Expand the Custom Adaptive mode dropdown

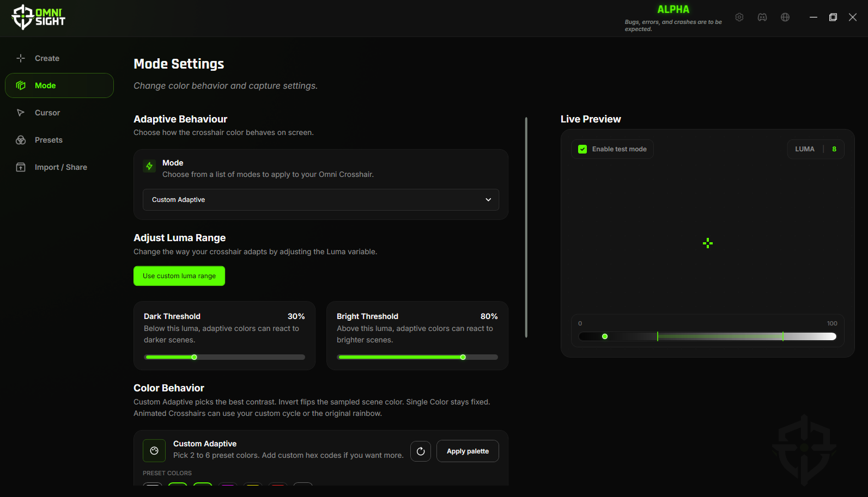321,200
